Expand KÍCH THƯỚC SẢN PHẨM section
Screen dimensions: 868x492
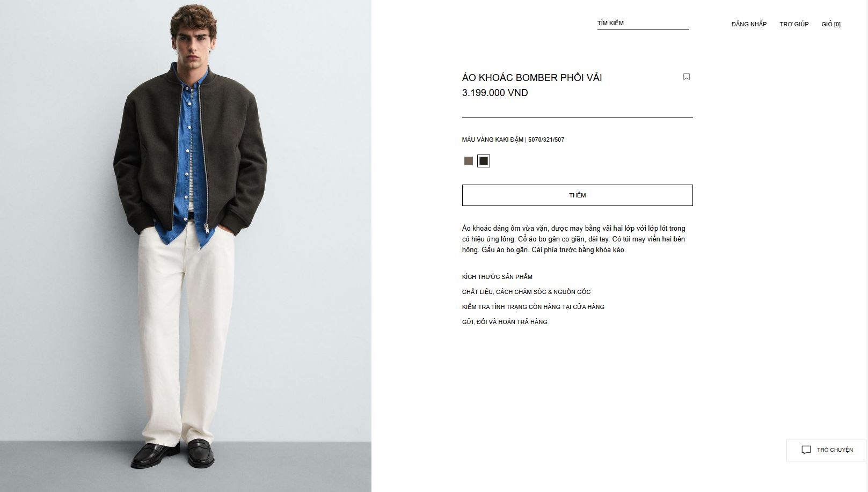point(497,277)
